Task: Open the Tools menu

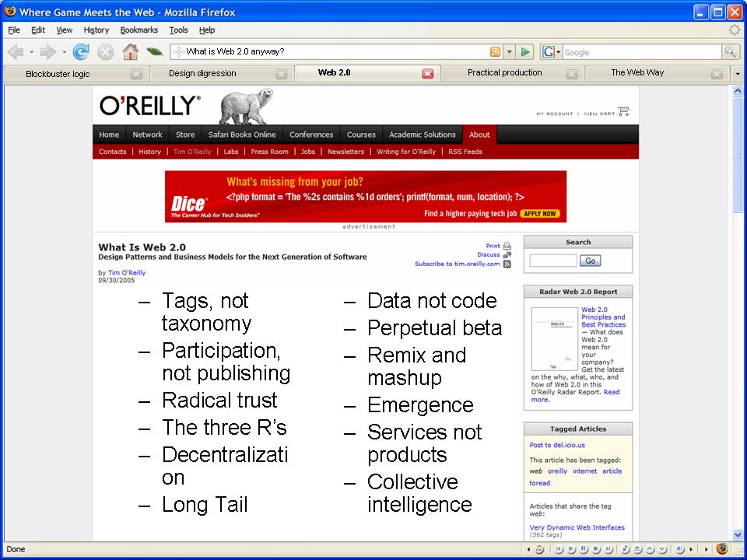Action: tap(178, 30)
